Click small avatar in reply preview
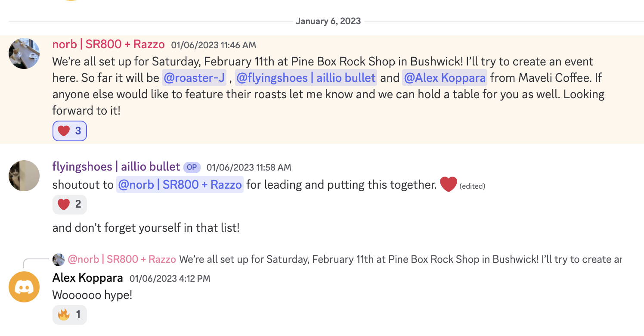Viewport: 644px width, 336px height. click(59, 260)
